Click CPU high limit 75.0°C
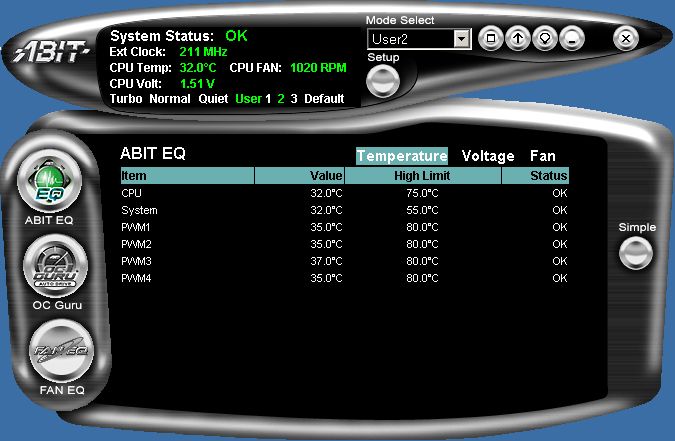Image resolution: width=675 pixels, height=441 pixels. pos(422,193)
